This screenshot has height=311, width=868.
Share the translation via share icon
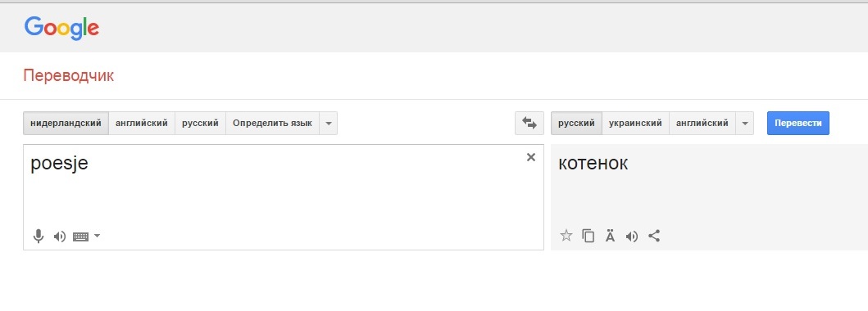tap(654, 236)
